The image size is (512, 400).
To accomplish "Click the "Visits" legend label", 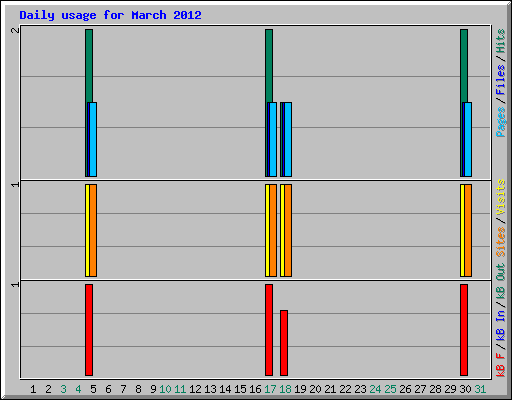I will pos(500,198).
